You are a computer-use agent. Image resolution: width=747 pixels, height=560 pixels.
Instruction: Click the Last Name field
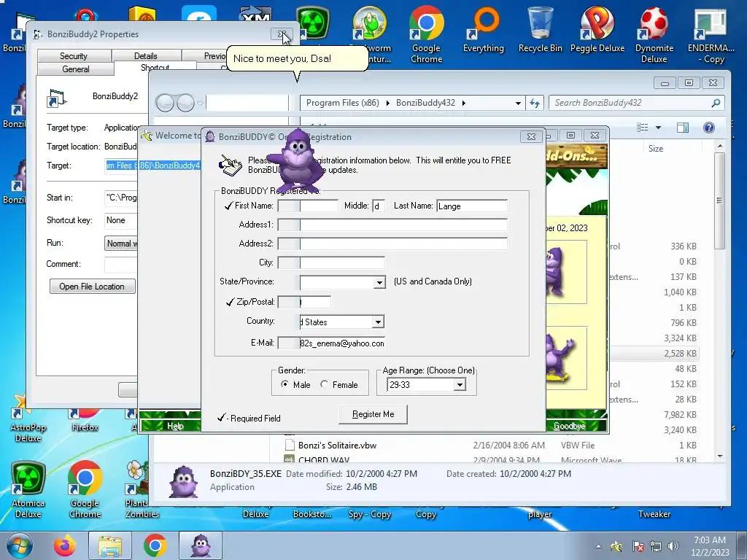472,206
